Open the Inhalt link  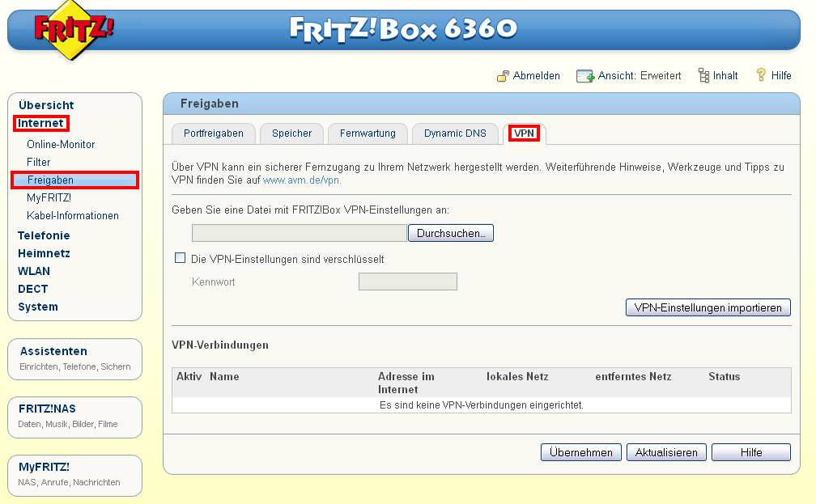tap(725, 76)
